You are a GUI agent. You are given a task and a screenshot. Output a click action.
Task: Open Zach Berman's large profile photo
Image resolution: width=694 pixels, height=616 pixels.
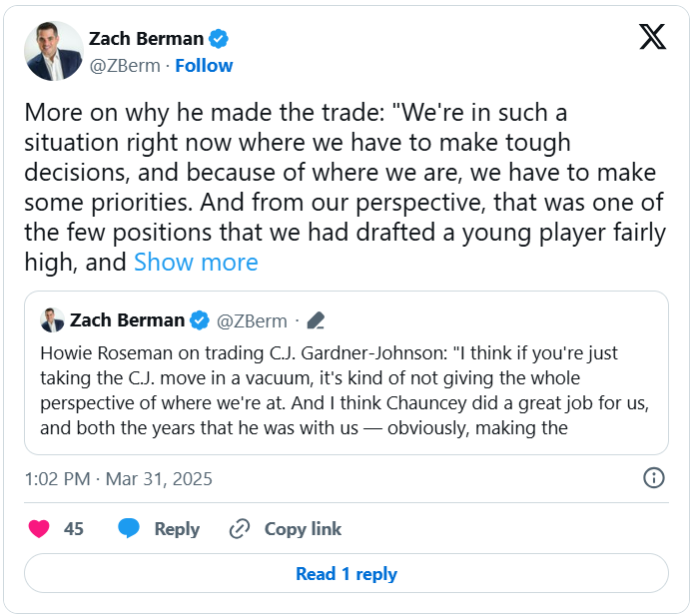[54, 51]
